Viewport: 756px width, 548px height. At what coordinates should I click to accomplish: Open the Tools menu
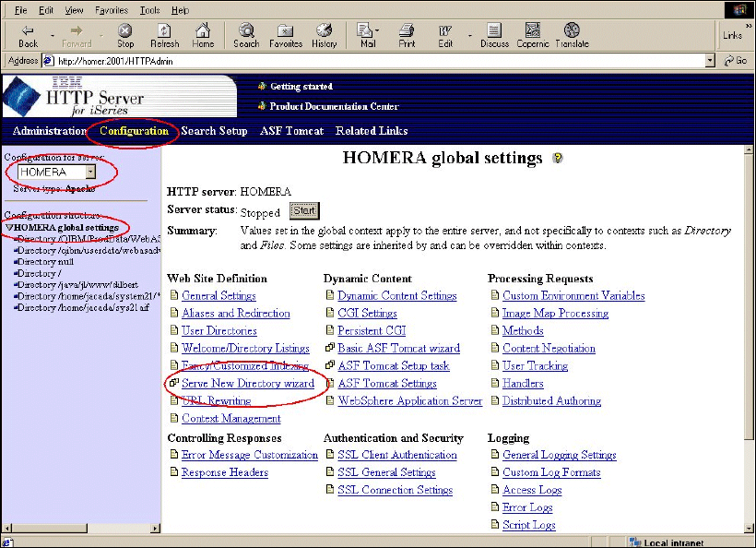149,10
